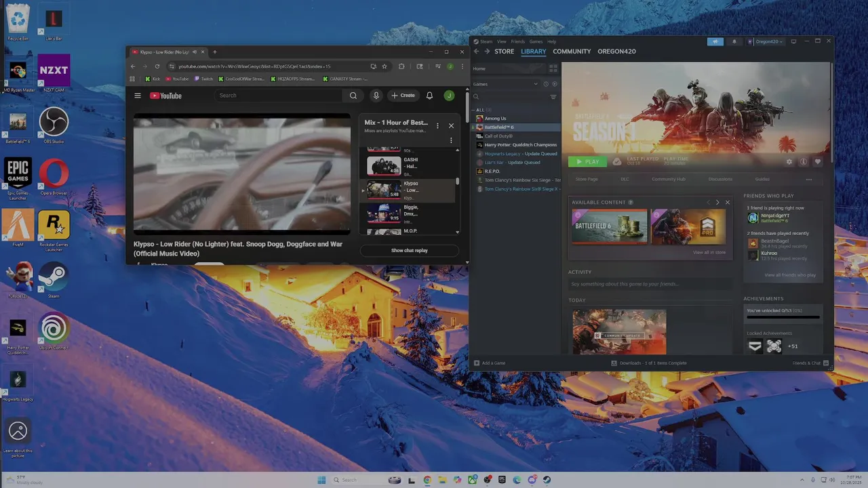Click the YouTube search input field
This screenshot has height=488, width=868.
click(x=278, y=96)
